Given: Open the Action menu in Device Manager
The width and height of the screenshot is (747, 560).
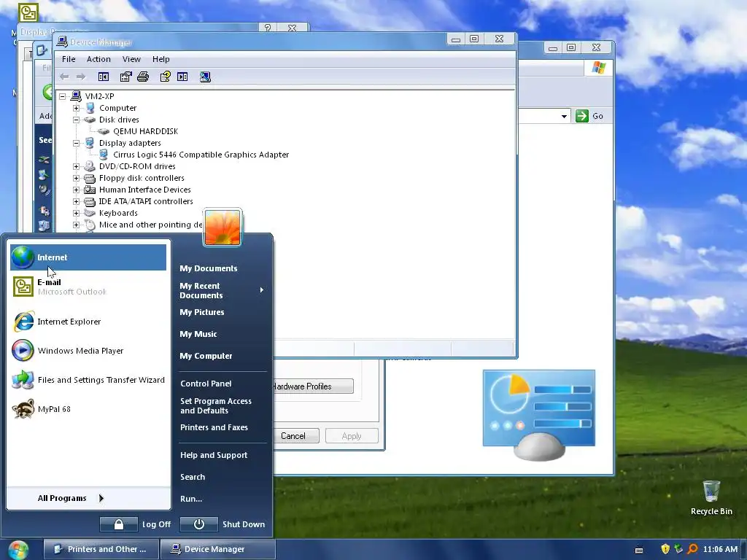Looking at the screenshot, I should coord(98,59).
